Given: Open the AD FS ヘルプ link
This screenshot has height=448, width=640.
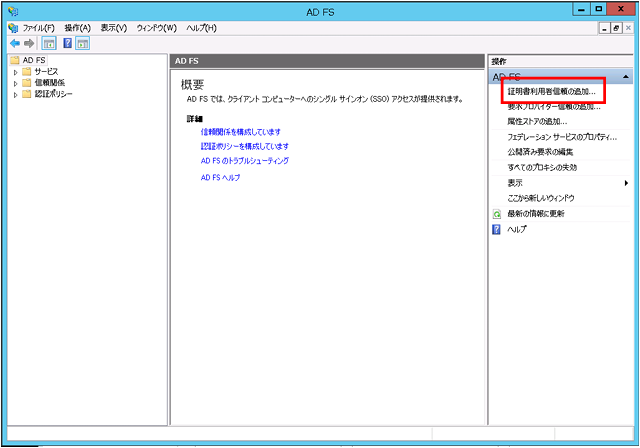Looking at the screenshot, I should click(220, 177).
